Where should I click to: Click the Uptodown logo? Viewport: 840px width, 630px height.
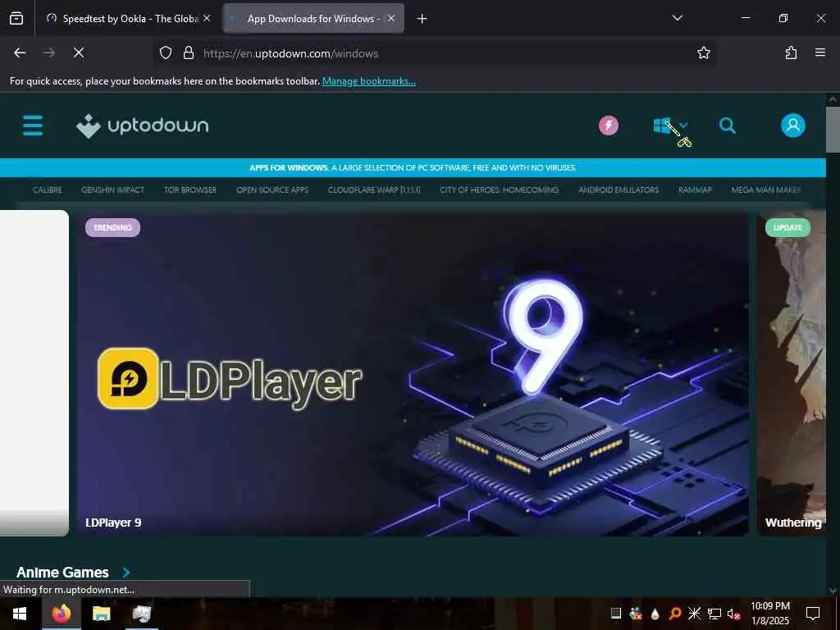(x=142, y=126)
